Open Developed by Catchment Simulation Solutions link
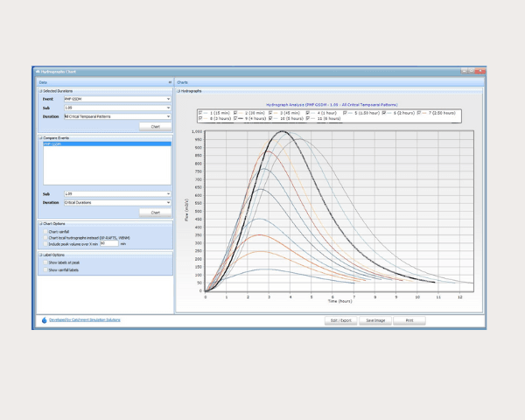The height and width of the screenshot is (420, 525). 85,320
